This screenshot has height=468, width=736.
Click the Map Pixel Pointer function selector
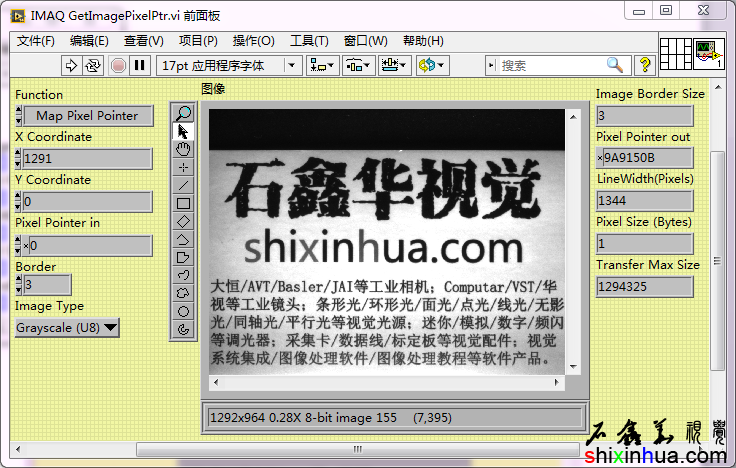pos(88,116)
